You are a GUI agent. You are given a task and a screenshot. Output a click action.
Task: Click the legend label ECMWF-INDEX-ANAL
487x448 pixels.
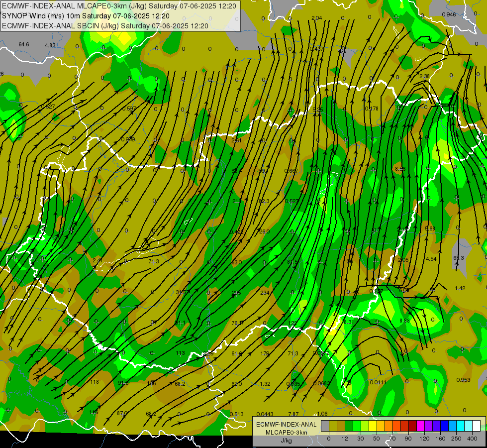pos(286,425)
